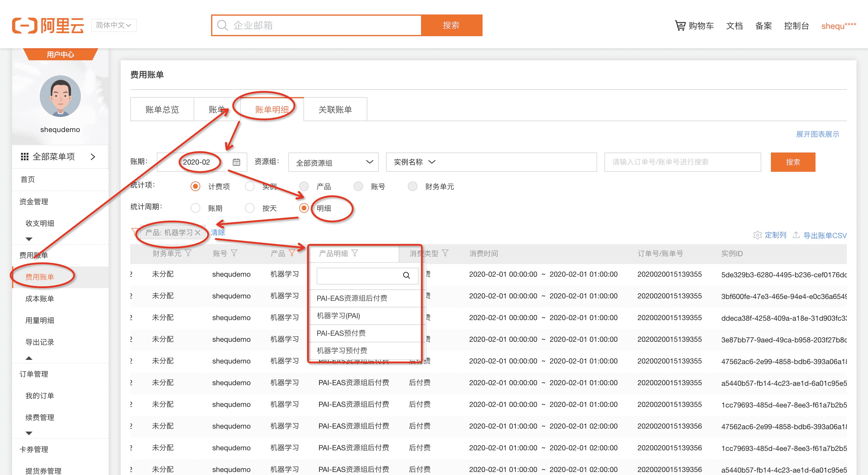The width and height of the screenshot is (868, 475).
Task: Click the grid icon beside 全部菜单项
Action: coord(24,156)
